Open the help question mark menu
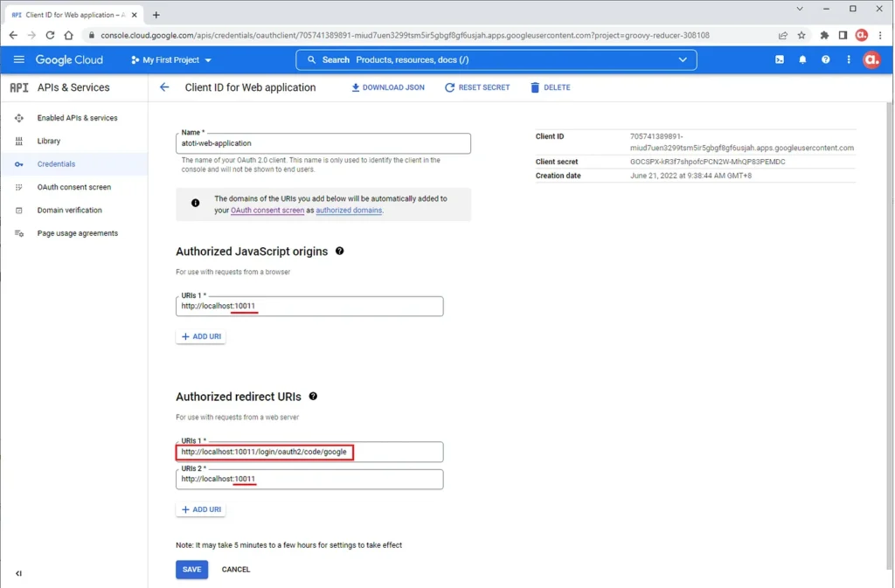This screenshot has width=895, height=588. click(x=825, y=60)
